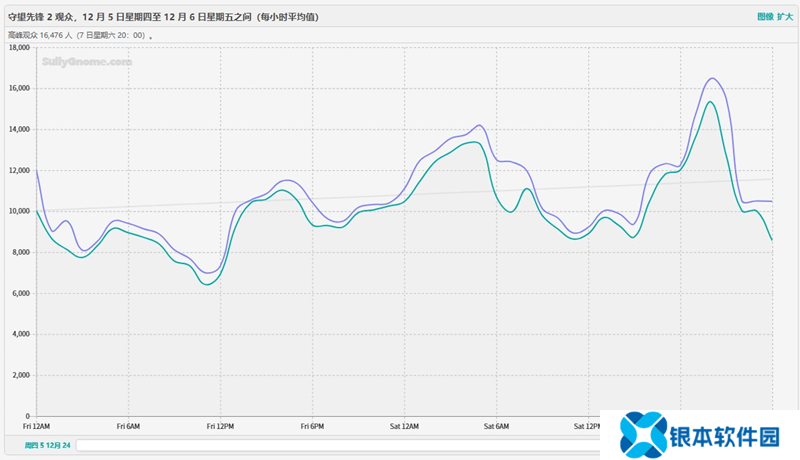800x460 pixels.
Task: Click the 扩大 link to enlarge chart
Action: [785, 17]
